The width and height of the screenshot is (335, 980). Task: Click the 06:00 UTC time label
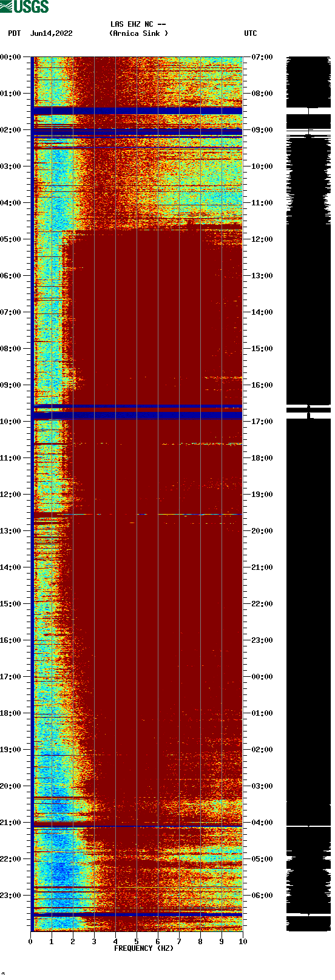pyautogui.click(x=262, y=896)
